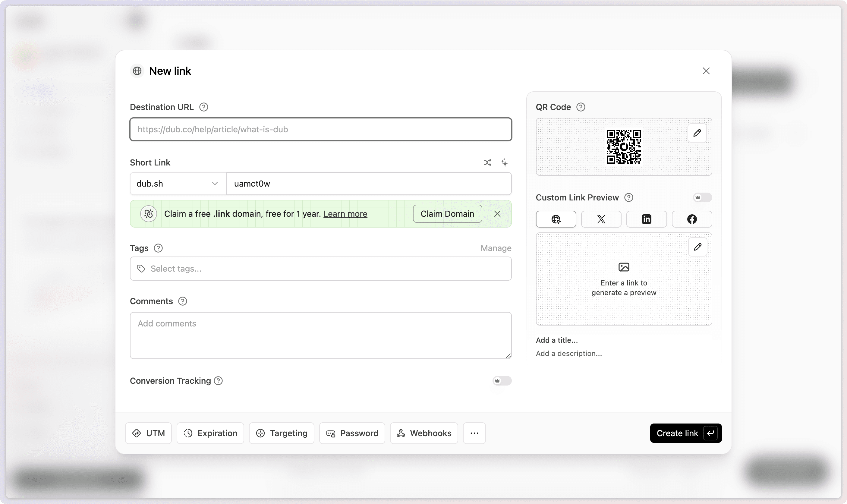Edit link preview image pencil icon
The image size is (847, 504).
click(697, 247)
